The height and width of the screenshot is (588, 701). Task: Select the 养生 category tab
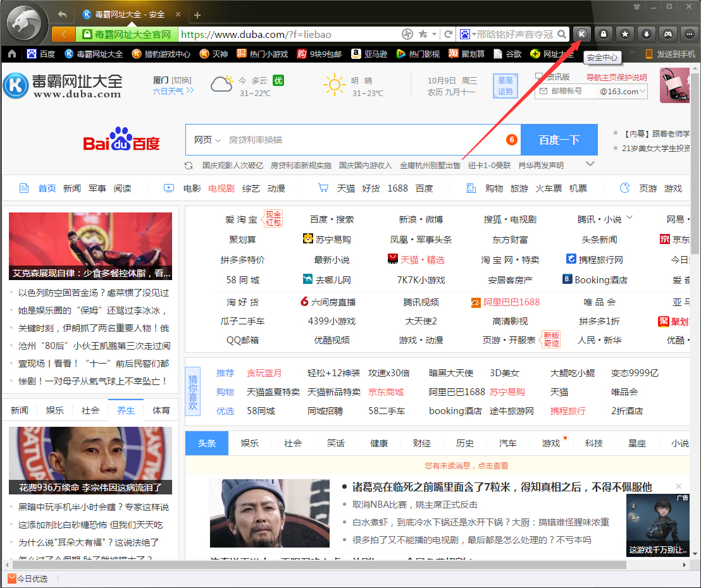pos(125,410)
